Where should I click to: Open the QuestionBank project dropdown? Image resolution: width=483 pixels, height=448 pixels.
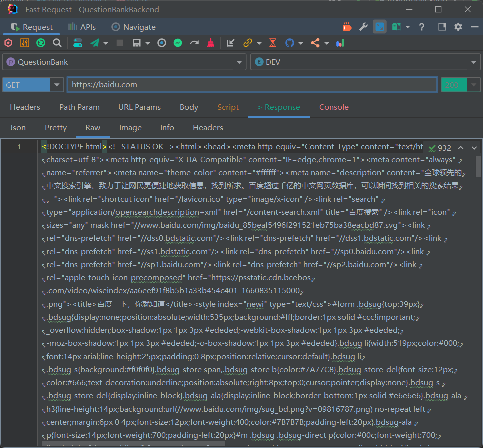pyautogui.click(x=124, y=62)
